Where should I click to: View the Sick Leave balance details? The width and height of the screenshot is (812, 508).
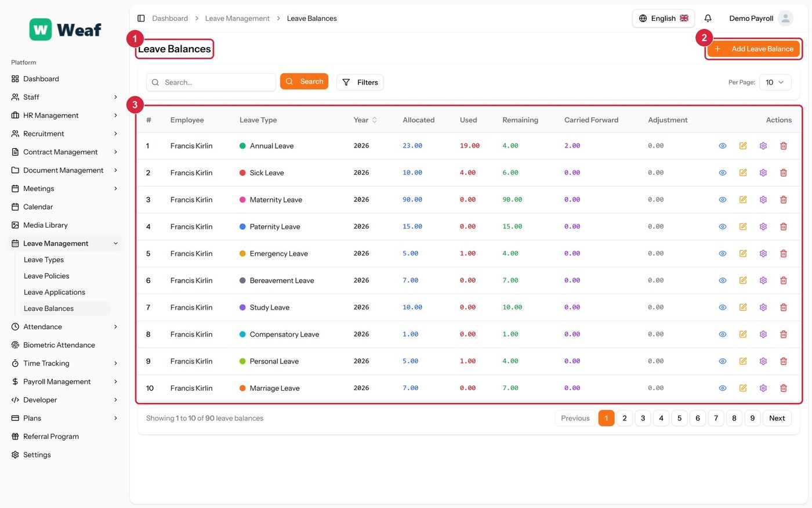click(x=723, y=173)
